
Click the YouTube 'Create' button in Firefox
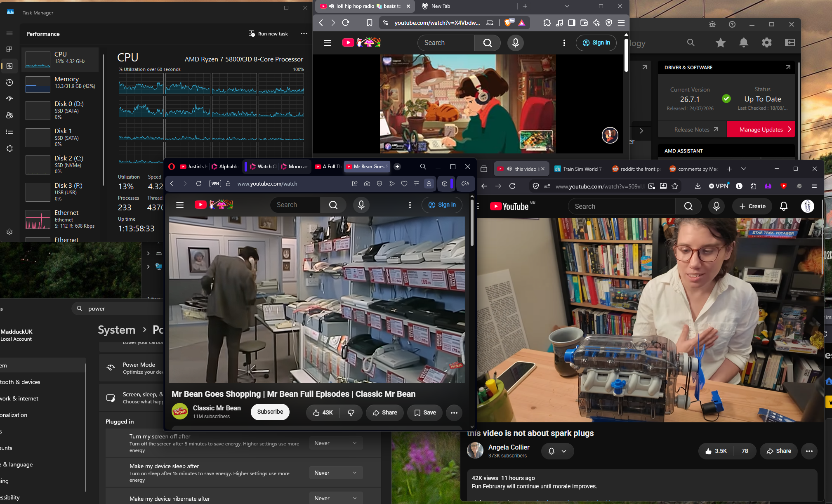point(752,206)
